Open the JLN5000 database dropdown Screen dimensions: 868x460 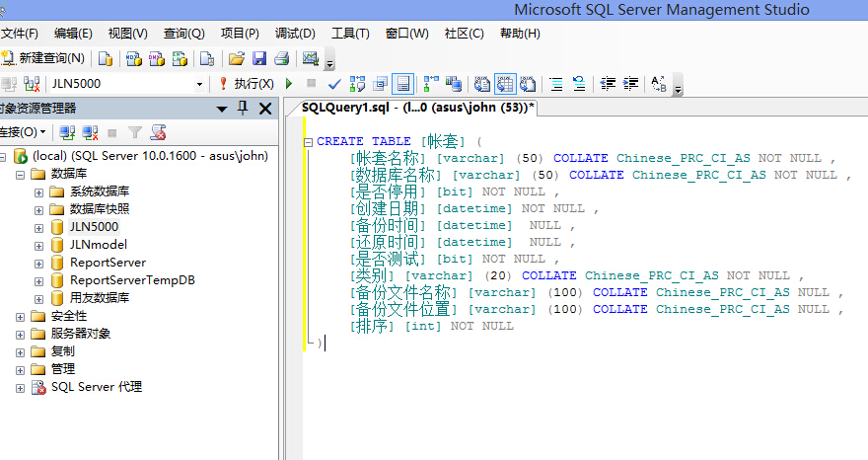click(199, 84)
